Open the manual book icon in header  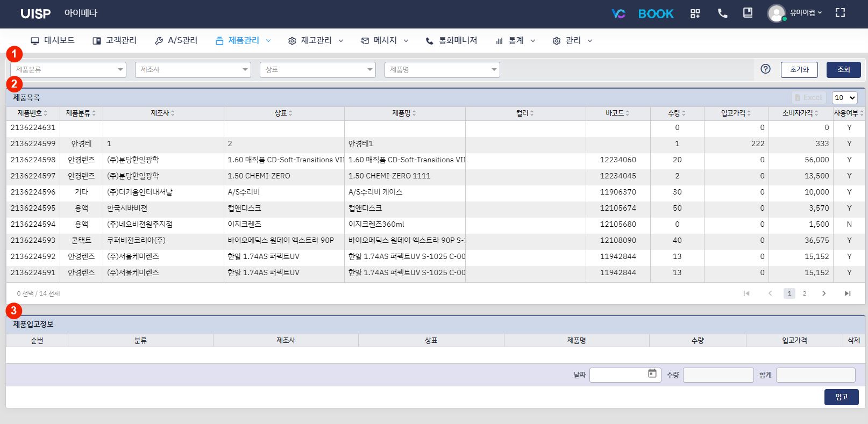tap(748, 13)
